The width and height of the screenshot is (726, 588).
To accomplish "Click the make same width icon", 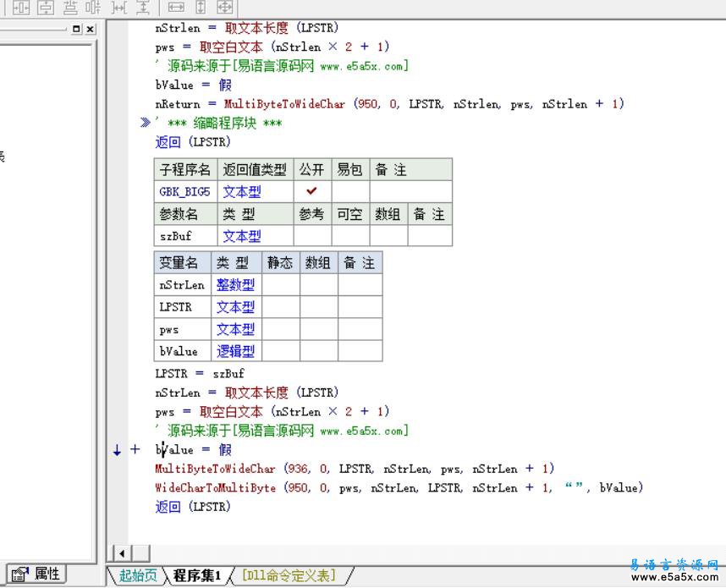I will click(x=176, y=7).
